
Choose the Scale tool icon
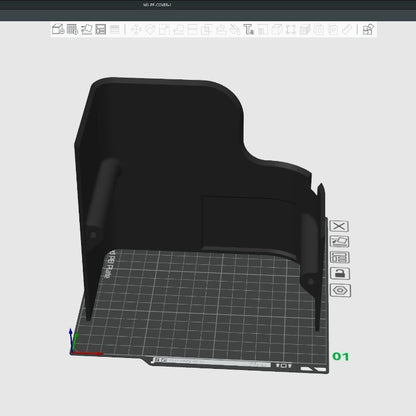click(x=164, y=29)
